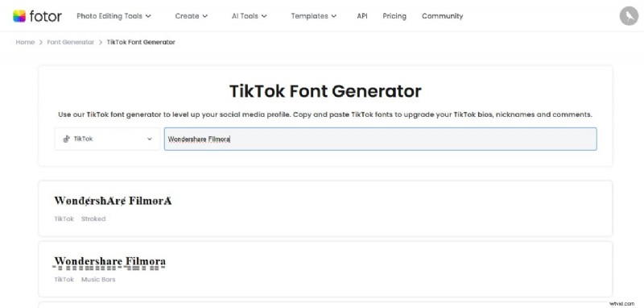Click the dropdown arrow beside Photo Editing Tools
The height and width of the screenshot is (308, 644).
click(148, 16)
